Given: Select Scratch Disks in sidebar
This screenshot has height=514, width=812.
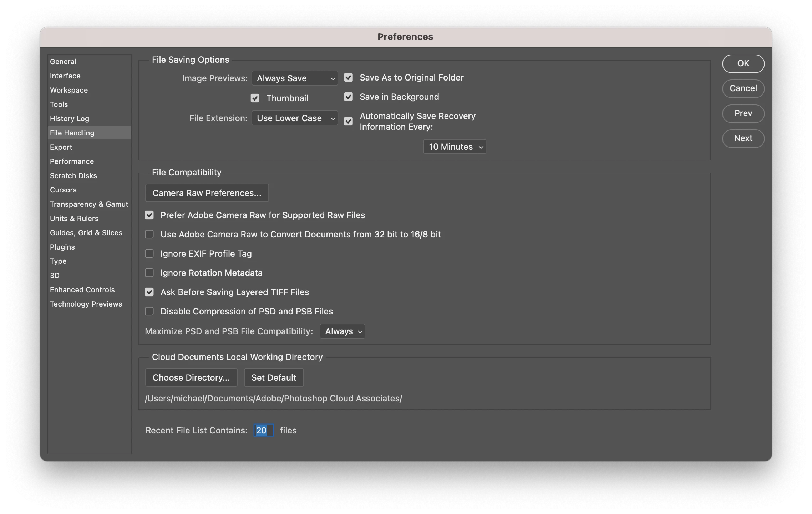Looking at the screenshot, I should [x=73, y=176].
